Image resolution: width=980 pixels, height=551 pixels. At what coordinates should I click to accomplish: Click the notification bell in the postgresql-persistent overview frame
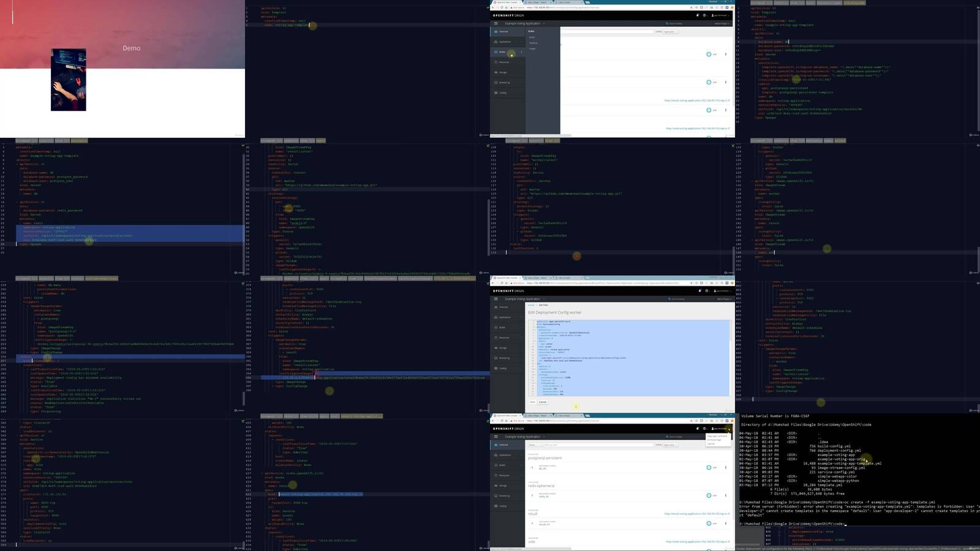[698, 429]
